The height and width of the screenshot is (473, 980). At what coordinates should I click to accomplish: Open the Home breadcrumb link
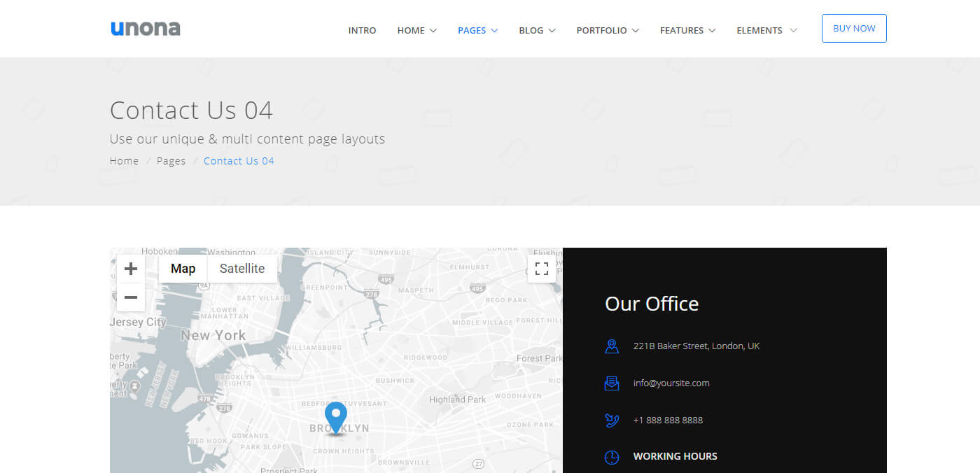point(124,160)
